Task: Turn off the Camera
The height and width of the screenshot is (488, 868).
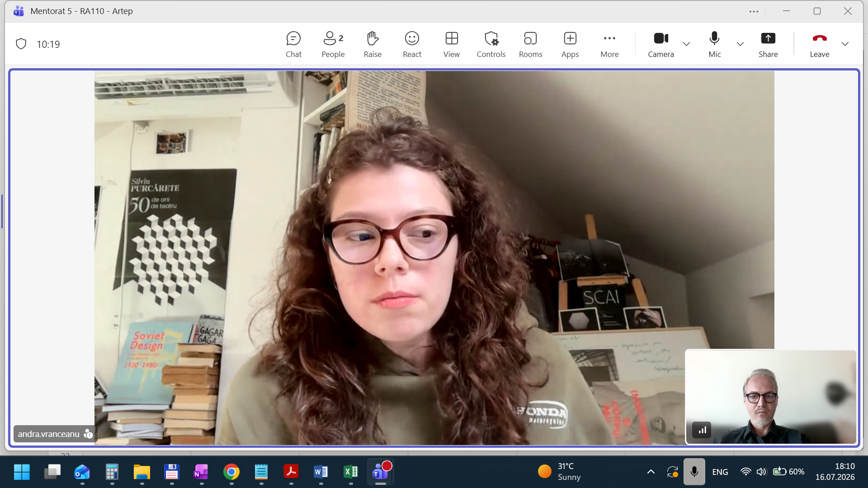Action: point(661,44)
